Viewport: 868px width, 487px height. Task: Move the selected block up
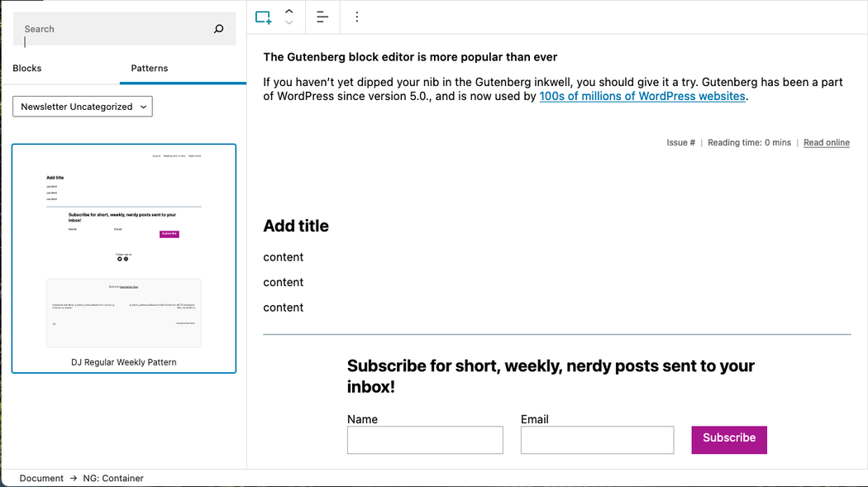coord(289,11)
